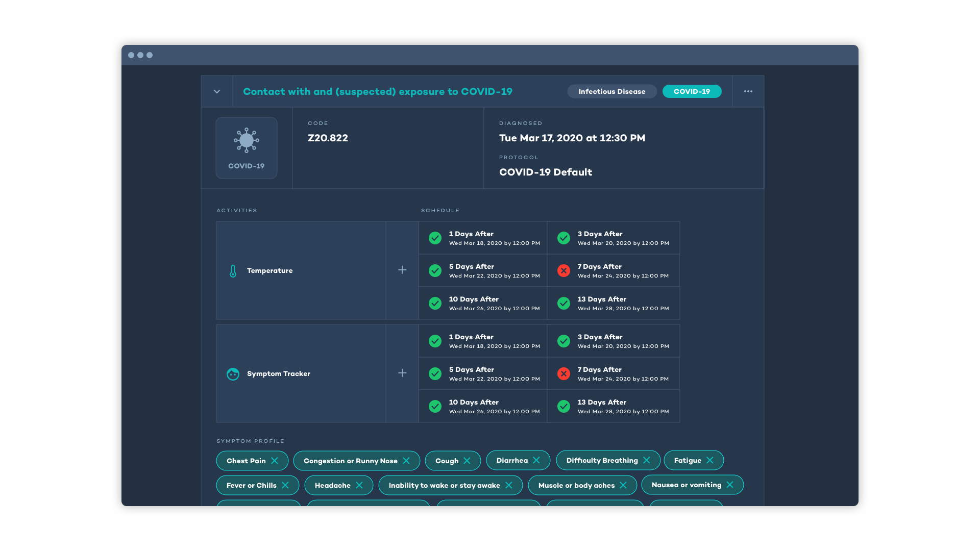
Task: Remove the Headache symptom tag
Action: point(359,485)
